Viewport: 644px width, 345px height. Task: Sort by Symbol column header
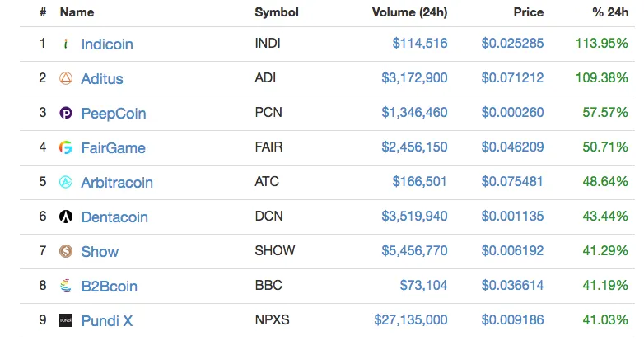pos(277,12)
